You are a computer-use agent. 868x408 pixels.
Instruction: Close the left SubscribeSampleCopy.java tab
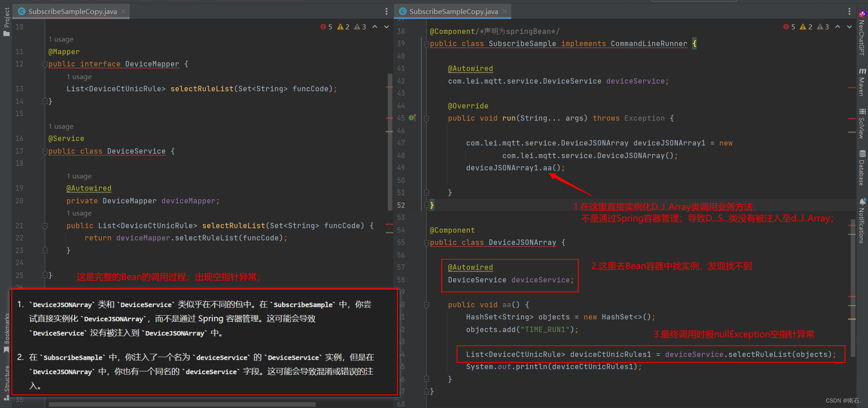[123, 11]
